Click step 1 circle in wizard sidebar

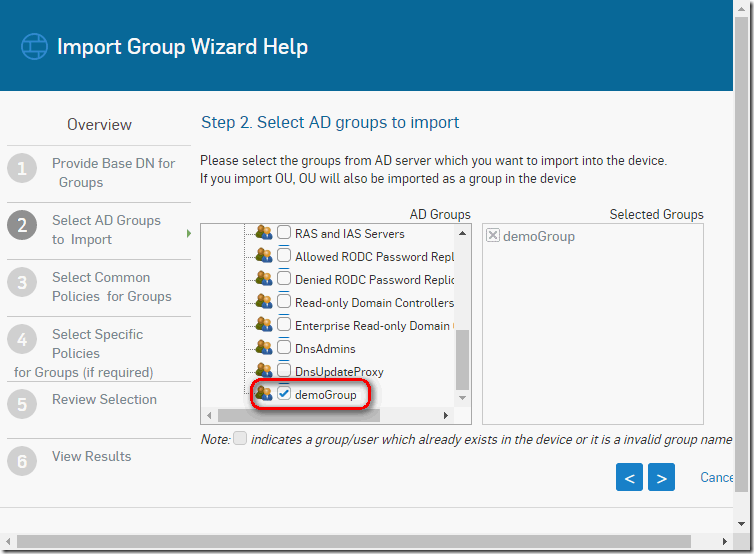(x=22, y=168)
